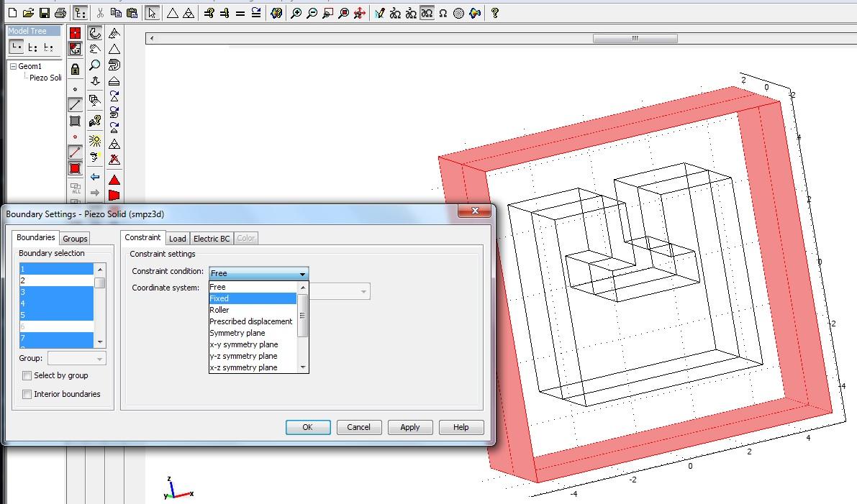
Task: Toggle the Headlight sun icon
Action: [95, 141]
